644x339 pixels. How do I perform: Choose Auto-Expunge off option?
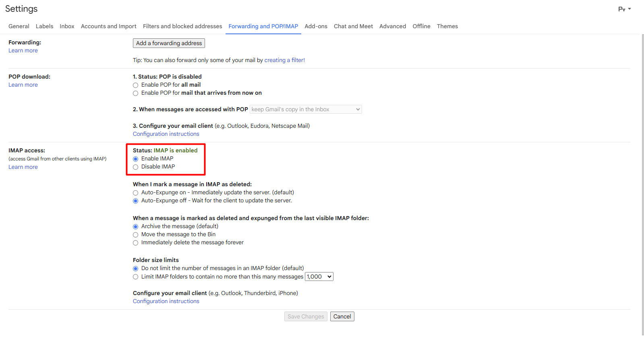coord(136,201)
